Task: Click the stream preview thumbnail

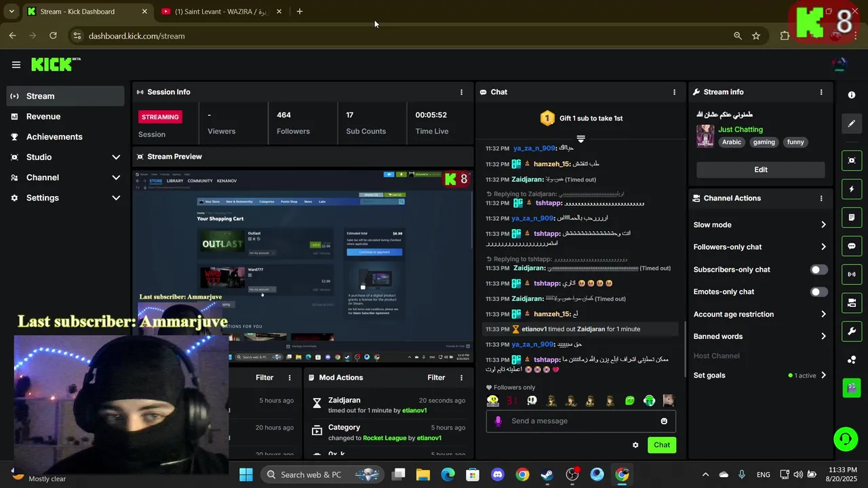Action: tap(303, 266)
